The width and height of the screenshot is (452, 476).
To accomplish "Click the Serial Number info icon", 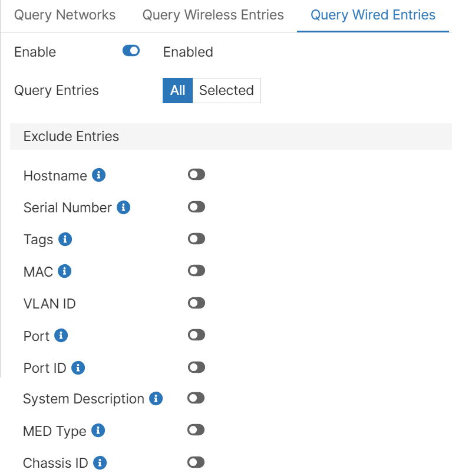I will (x=123, y=208).
